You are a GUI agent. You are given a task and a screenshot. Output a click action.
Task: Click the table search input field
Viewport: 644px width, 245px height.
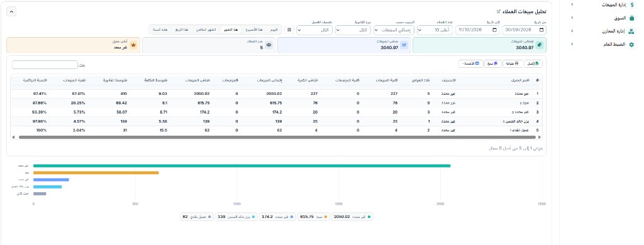(45, 65)
